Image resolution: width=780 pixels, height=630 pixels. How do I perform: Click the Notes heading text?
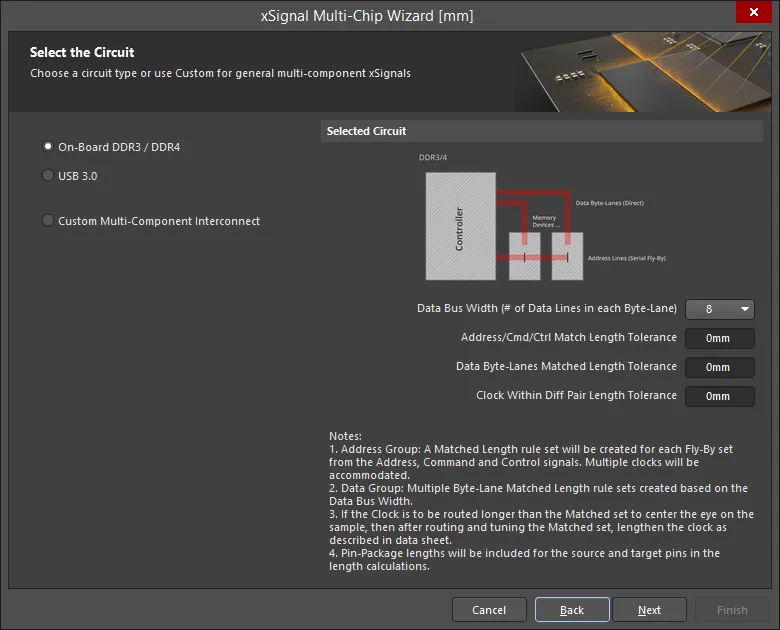coord(345,436)
